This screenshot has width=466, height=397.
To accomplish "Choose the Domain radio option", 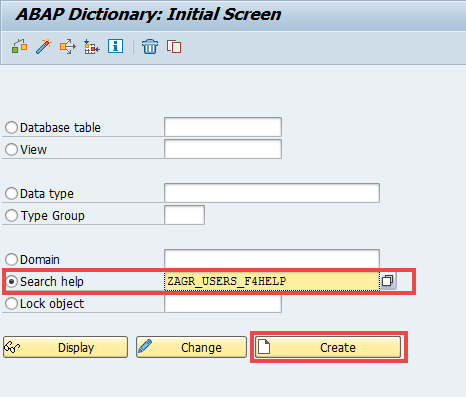I will pyautogui.click(x=11, y=259).
